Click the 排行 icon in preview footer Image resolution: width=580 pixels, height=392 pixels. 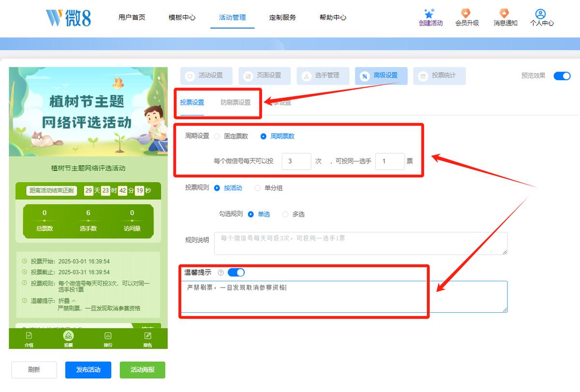click(x=108, y=335)
